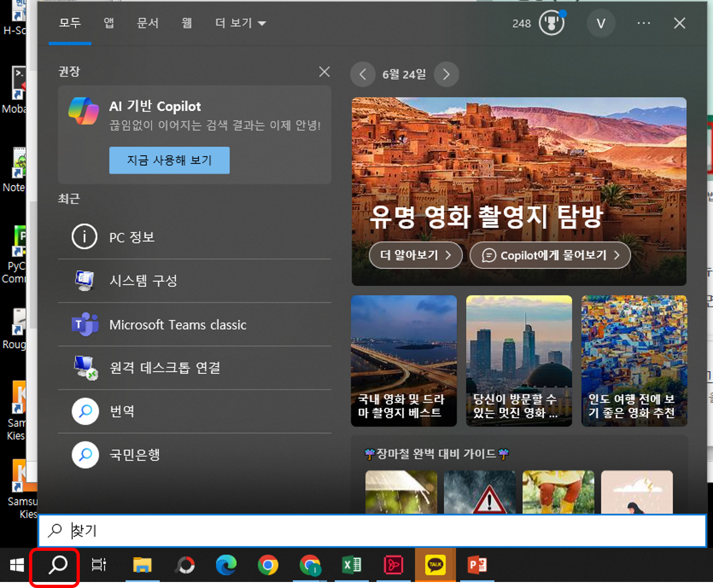The height and width of the screenshot is (588, 713).
Task: Open Excel from the taskbar
Action: point(352,565)
